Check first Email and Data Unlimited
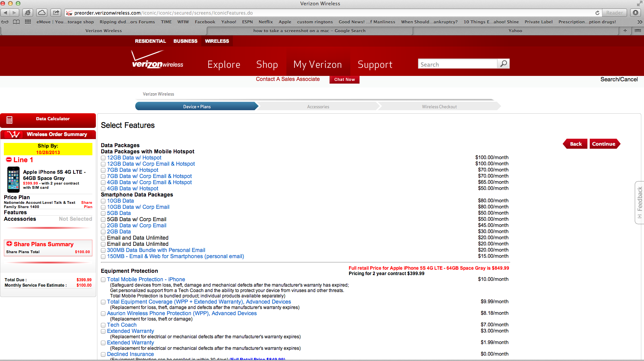This screenshot has height=361, width=644. pos(103,238)
